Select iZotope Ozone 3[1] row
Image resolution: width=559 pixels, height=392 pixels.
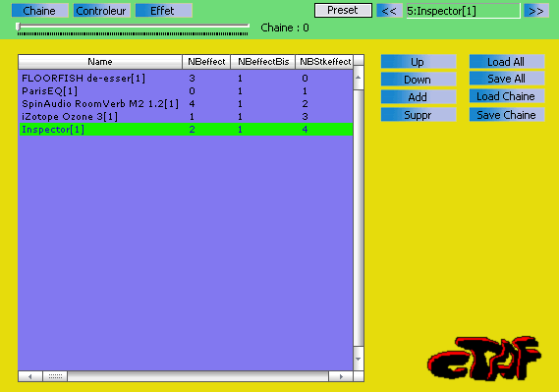[x=186, y=117]
